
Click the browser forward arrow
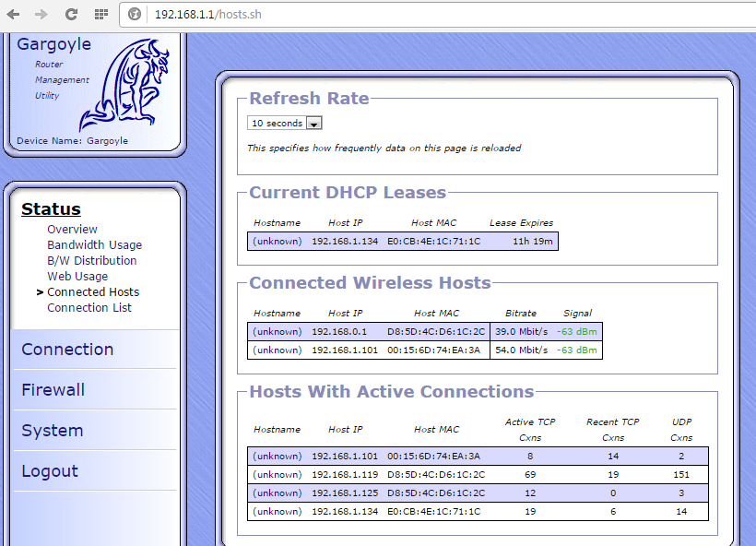pyautogui.click(x=41, y=15)
